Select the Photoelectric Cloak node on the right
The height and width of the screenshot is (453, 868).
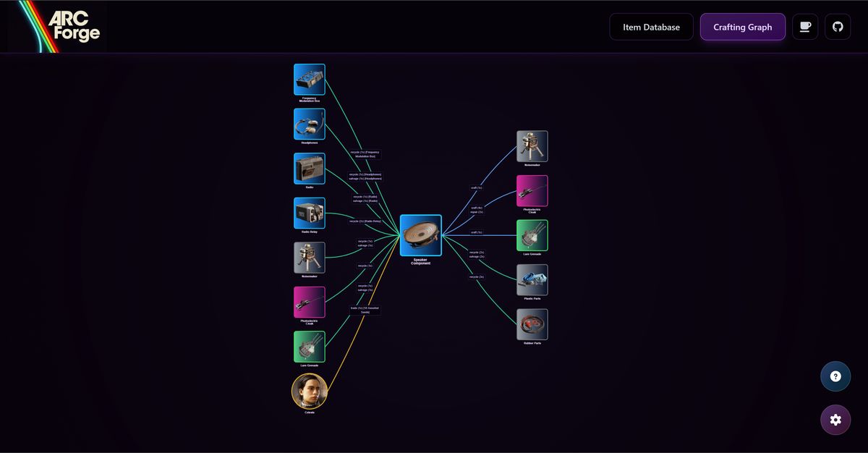[532, 190]
